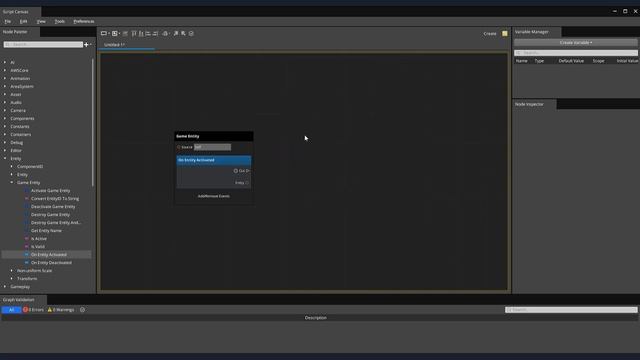Click Add/Remove Events on the node
640x360 pixels.
tap(213, 196)
